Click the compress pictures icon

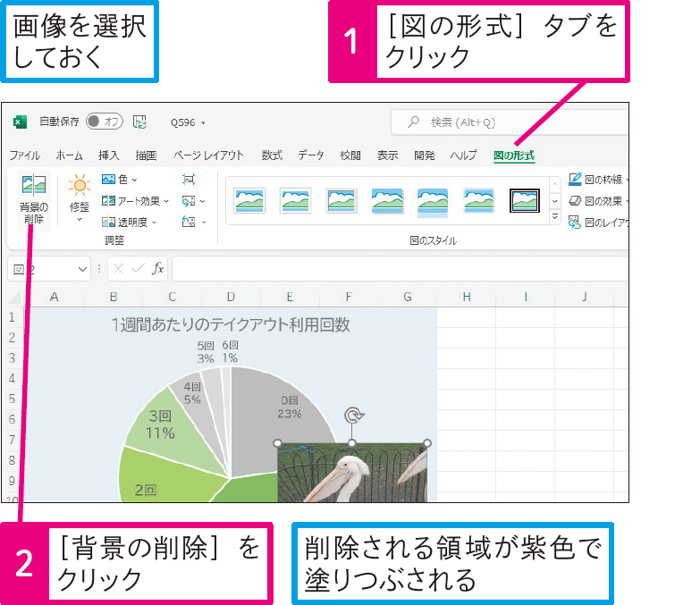188,179
